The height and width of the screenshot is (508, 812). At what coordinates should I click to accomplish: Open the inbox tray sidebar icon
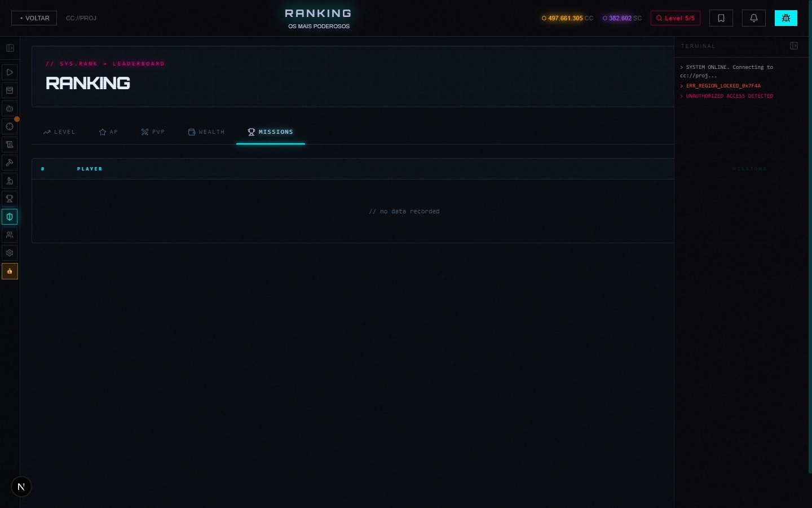click(x=10, y=90)
